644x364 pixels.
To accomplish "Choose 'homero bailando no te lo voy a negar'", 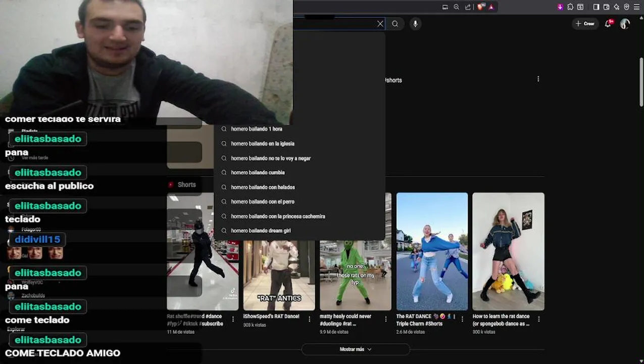I will coord(300,158).
